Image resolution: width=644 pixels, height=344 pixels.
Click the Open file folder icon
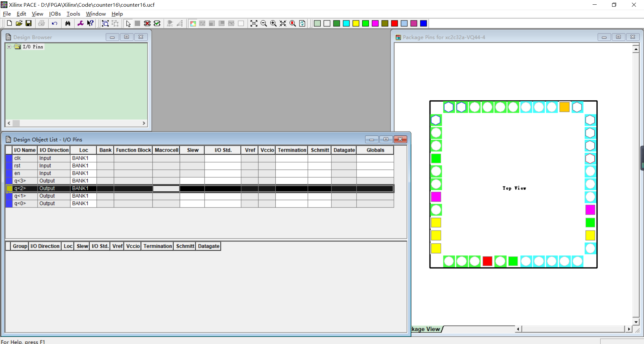click(x=19, y=23)
